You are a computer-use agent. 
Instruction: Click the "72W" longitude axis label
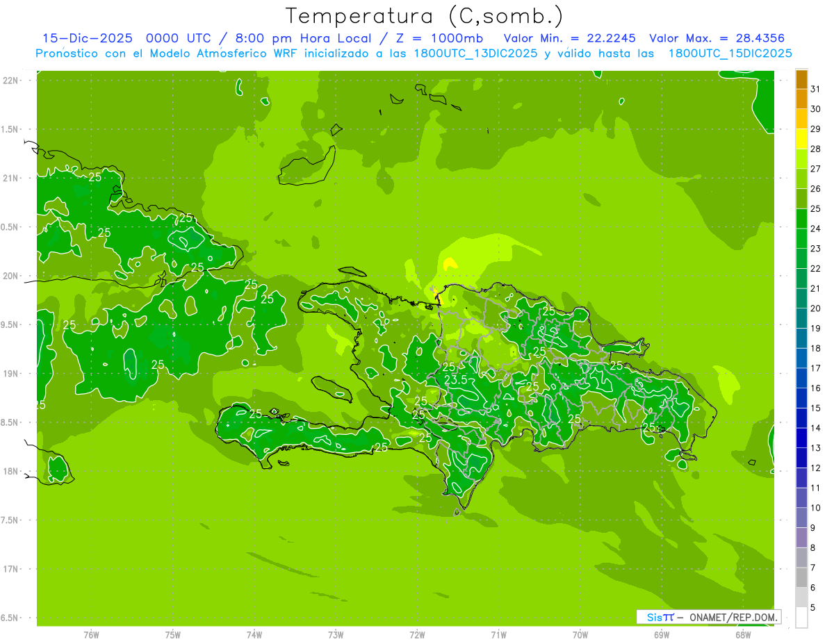(417, 635)
